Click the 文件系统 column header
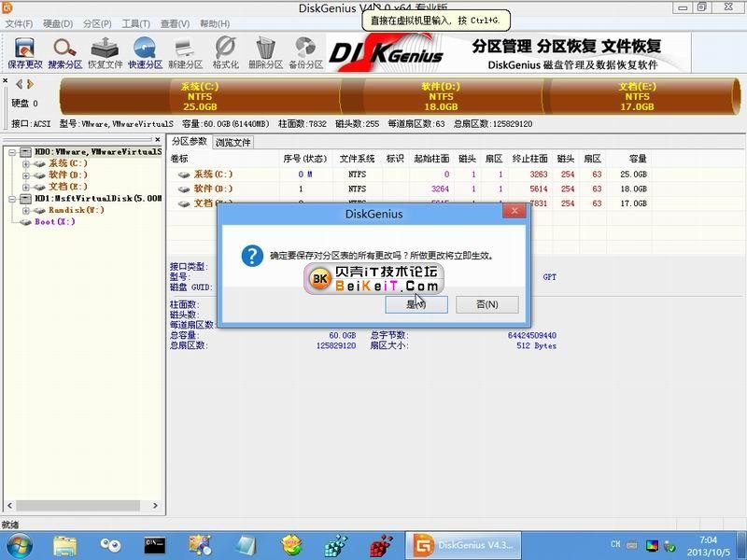Viewport: 747px width, 560px height. click(358, 159)
